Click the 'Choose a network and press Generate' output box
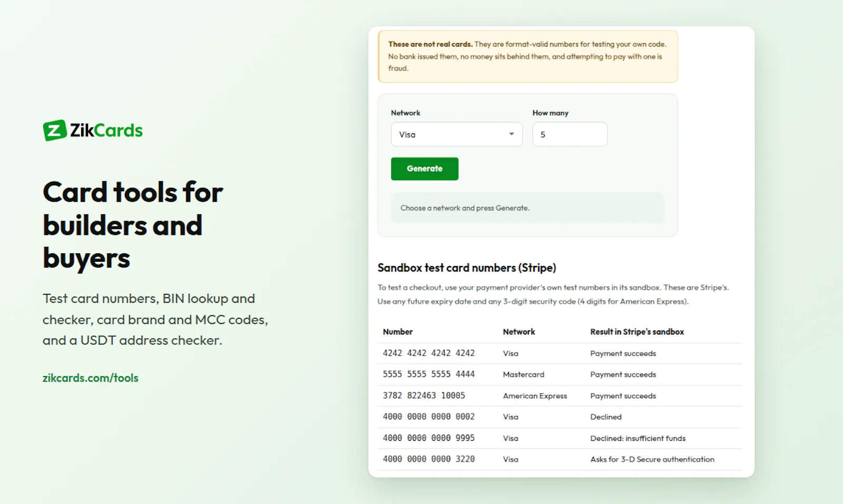The height and width of the screenshot is (504, 843). point(527,208)
